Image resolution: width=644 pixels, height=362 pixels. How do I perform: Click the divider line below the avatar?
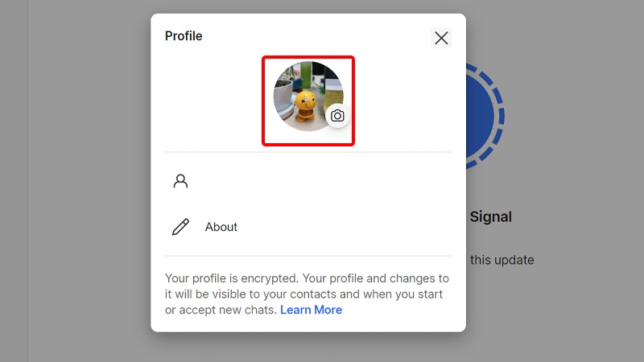click(x=308, y=152)
